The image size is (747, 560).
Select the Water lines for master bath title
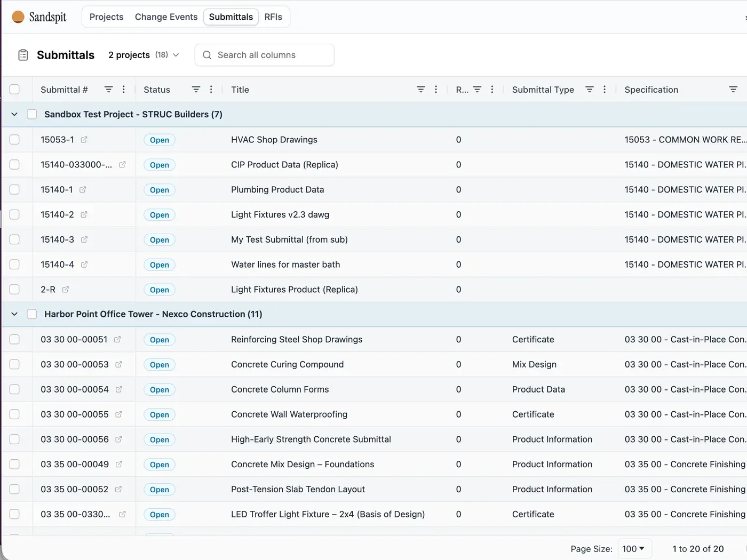click(x=285, y=265)
